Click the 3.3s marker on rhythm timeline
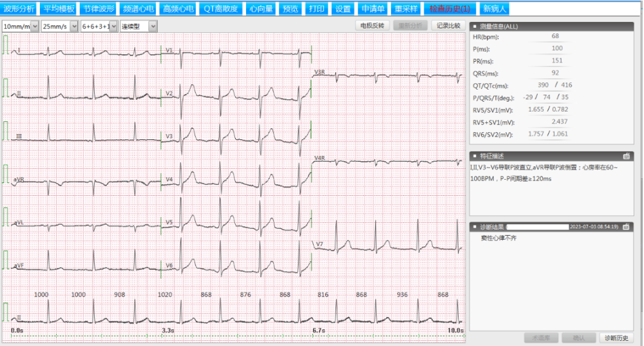644x346 pixels. coord(168,331)
